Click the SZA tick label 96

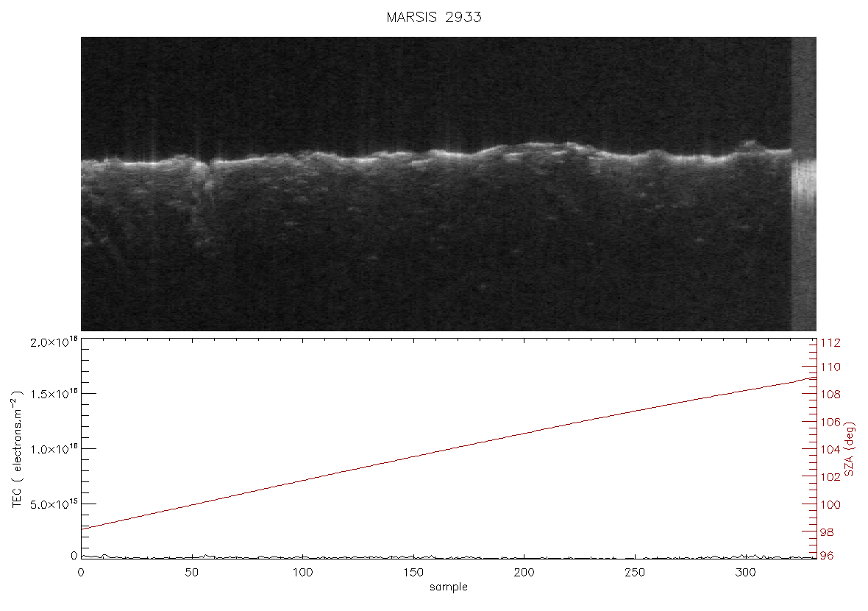[827, 555]
